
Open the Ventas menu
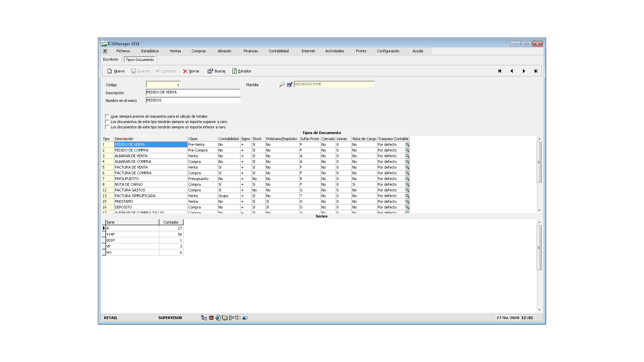175,51
